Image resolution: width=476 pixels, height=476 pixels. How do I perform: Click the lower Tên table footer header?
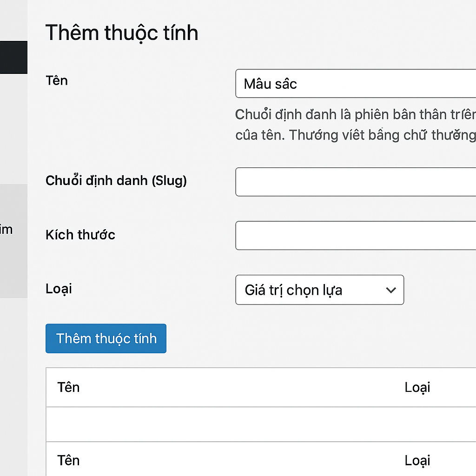coord(68,460)
